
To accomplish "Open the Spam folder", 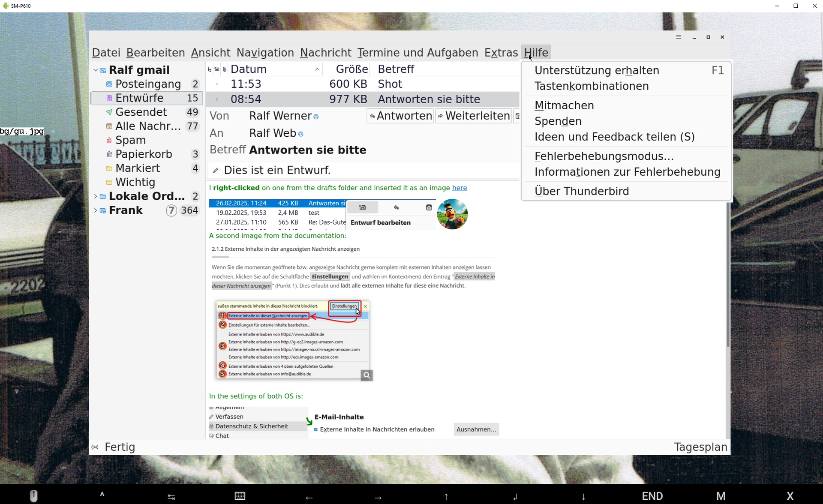I will (x=130, y=140).
